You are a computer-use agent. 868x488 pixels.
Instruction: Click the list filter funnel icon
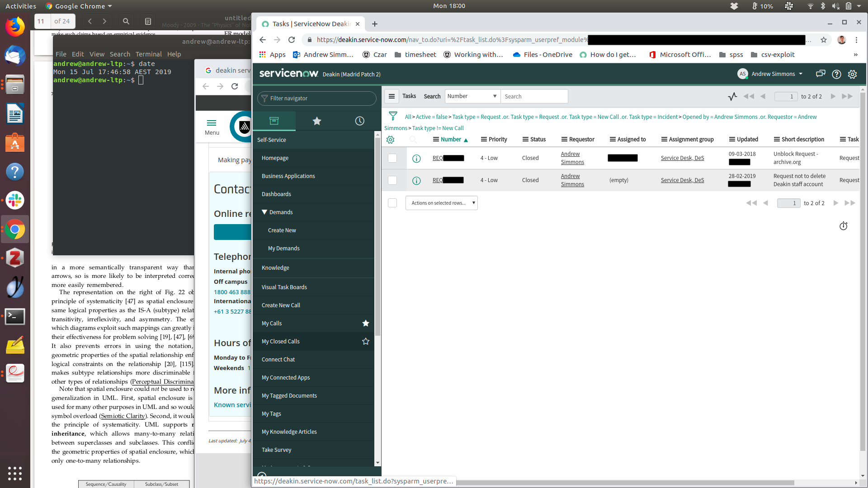[x=393, y=116]
